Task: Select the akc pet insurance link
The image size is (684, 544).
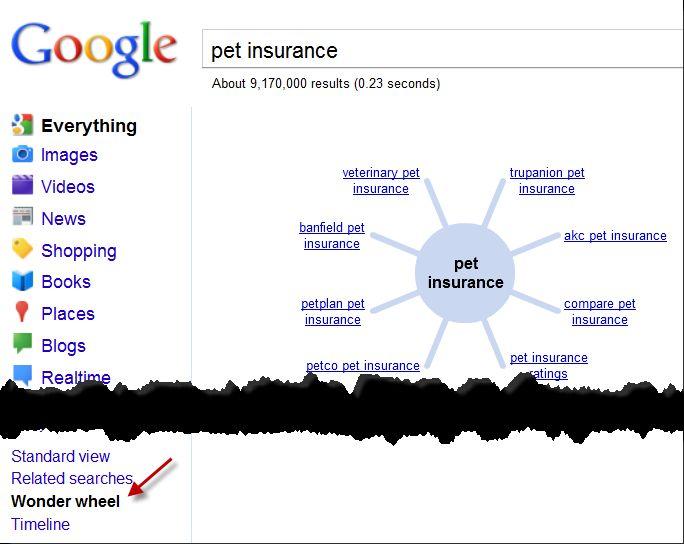Action: pos(615,236)
